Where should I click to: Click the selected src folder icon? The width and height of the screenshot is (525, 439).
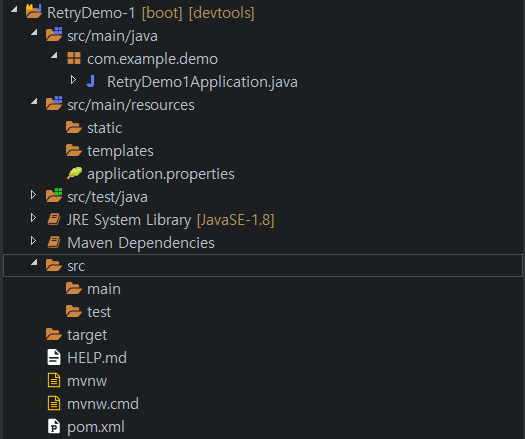pyautogui.click(x=54, y=266)
